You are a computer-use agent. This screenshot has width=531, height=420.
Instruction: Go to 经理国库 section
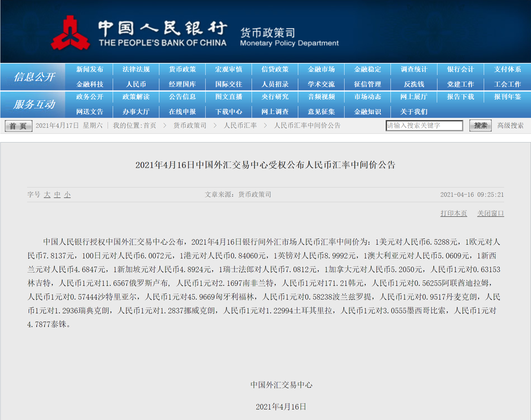(182, 84)
